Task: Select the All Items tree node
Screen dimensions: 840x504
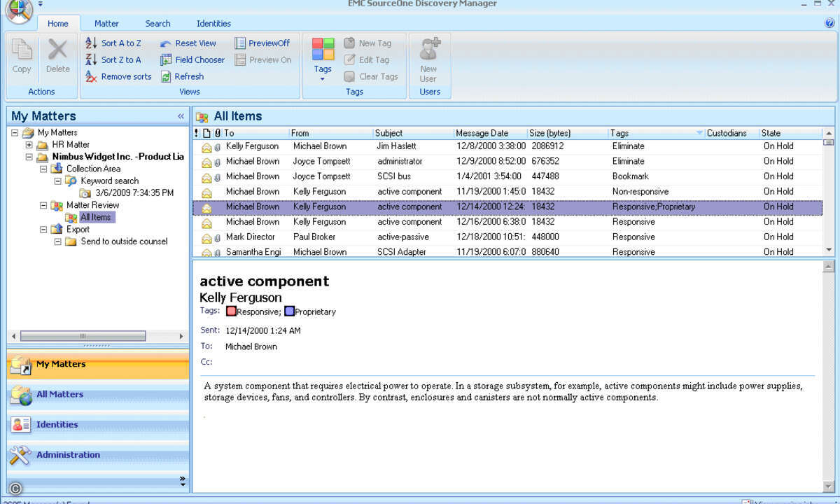Action: (95, 217)
